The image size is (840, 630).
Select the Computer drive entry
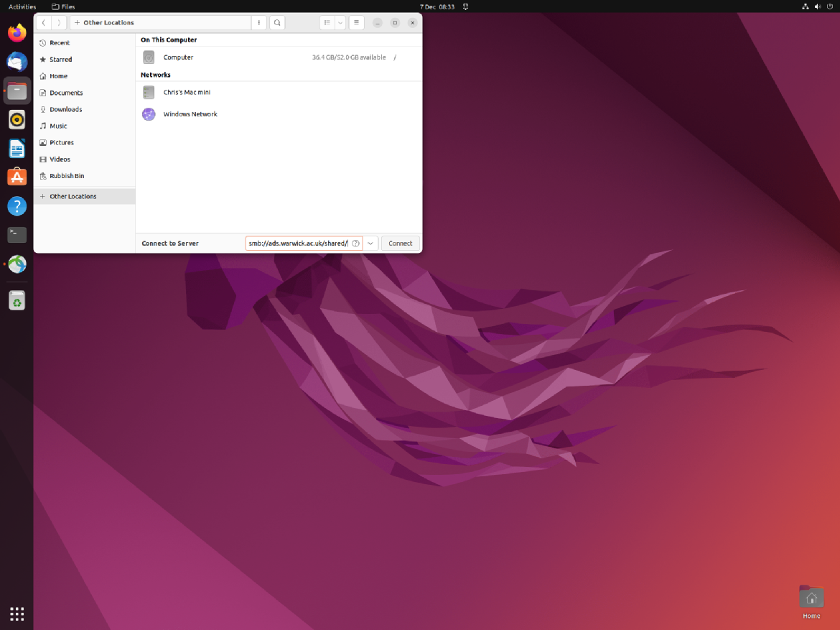[178, 57]
